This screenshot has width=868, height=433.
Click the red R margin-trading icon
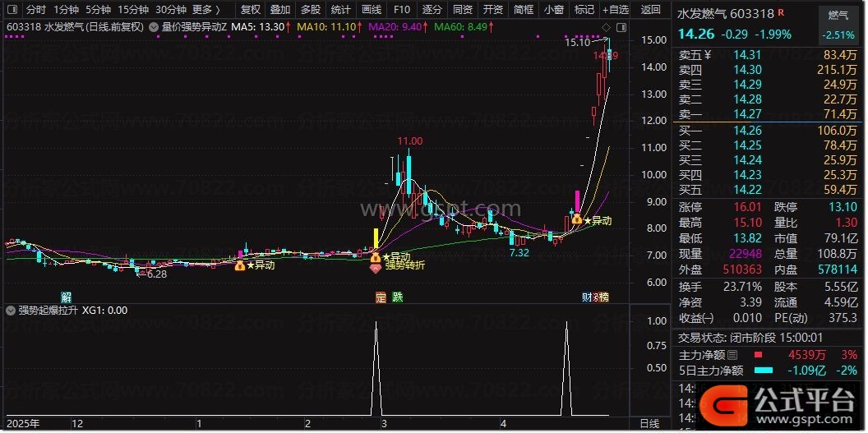[x=781, y=12]
